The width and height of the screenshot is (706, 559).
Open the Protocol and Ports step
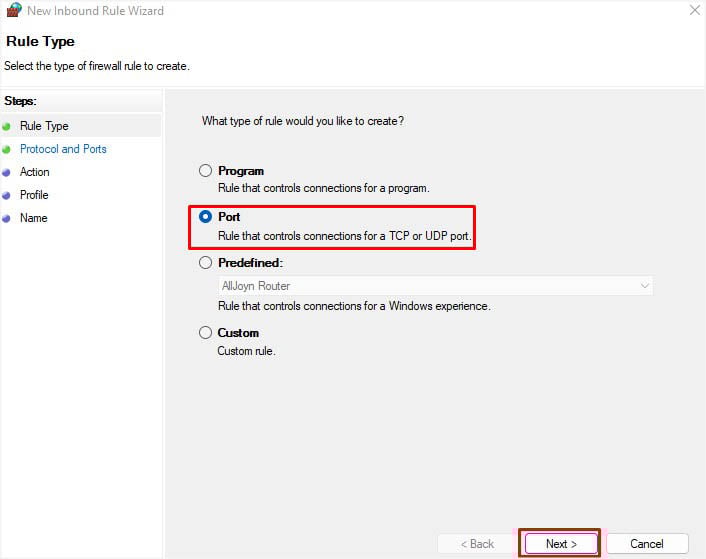[x=63, y=149]
